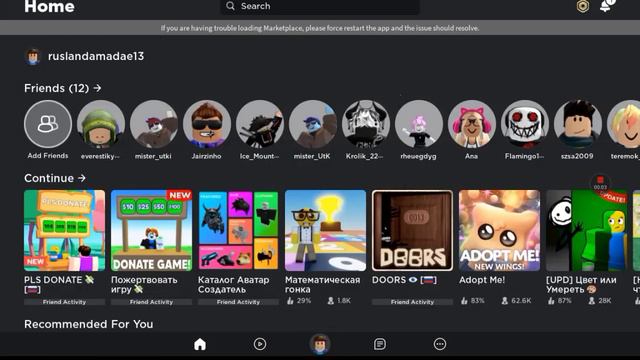
Task: Open More tab in bottom bar
Action: click(x=440, y=344)
